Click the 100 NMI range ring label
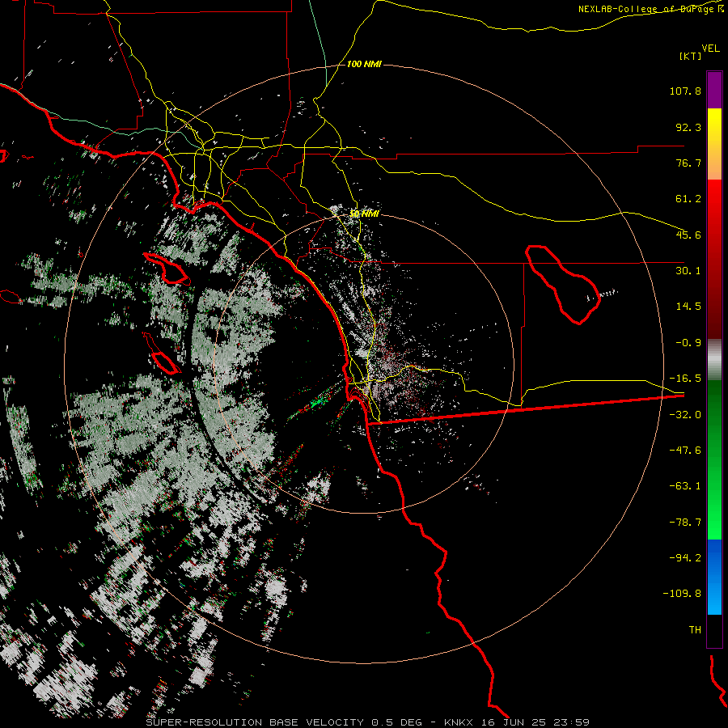Viewport: 728px width, 728px height. [x=364, y=64]
